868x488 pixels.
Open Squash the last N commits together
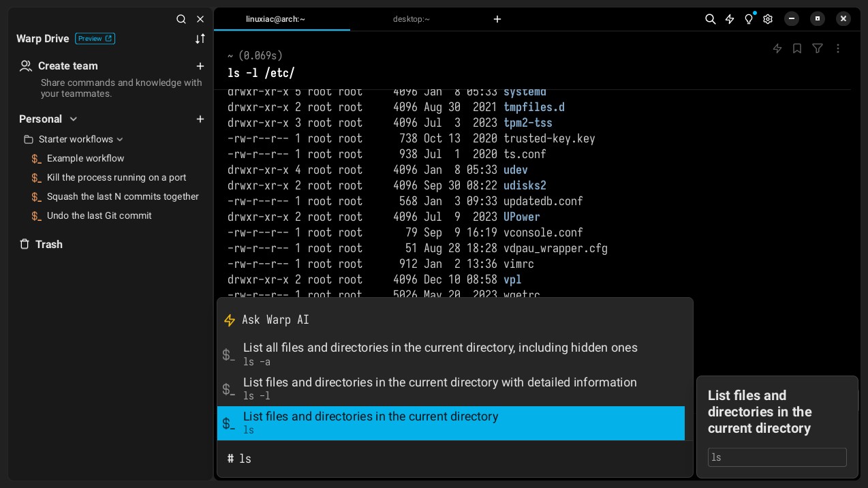pyautogui.click(x=123, y=196)
